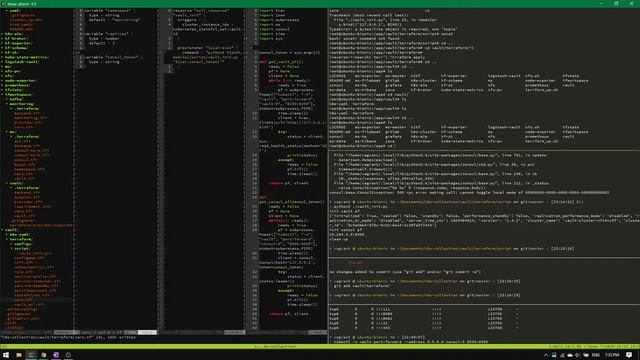Expand the kafka/ folder in tfworkspace
The height and width of the screenshot is (360, 640).
coord(16,99)
